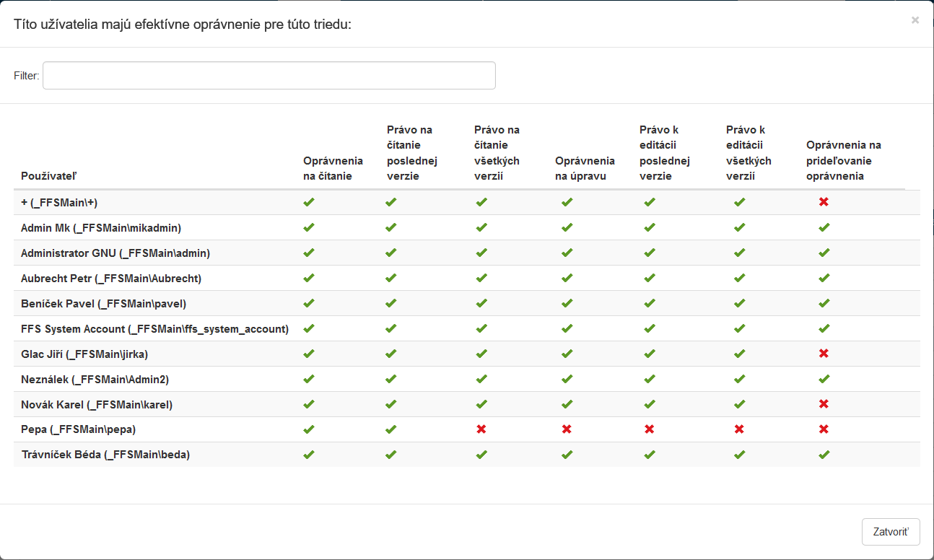
Task: Select the FFS System Account user row
Action: pos(154,329)
